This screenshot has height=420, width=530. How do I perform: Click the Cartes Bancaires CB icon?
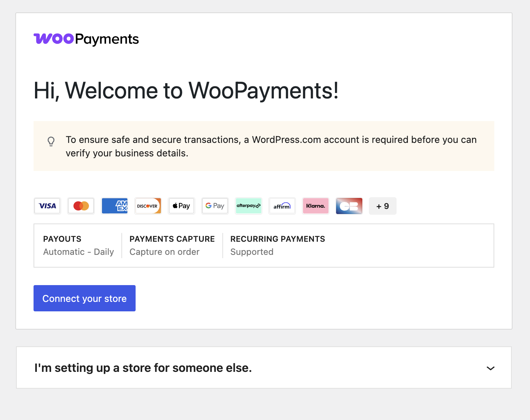point(349,206)
